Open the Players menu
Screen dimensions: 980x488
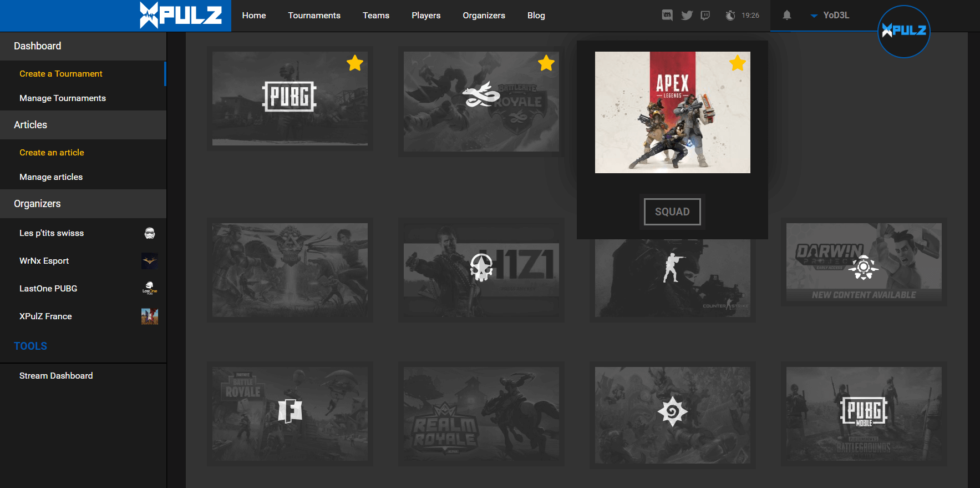(x=426, y=16)
